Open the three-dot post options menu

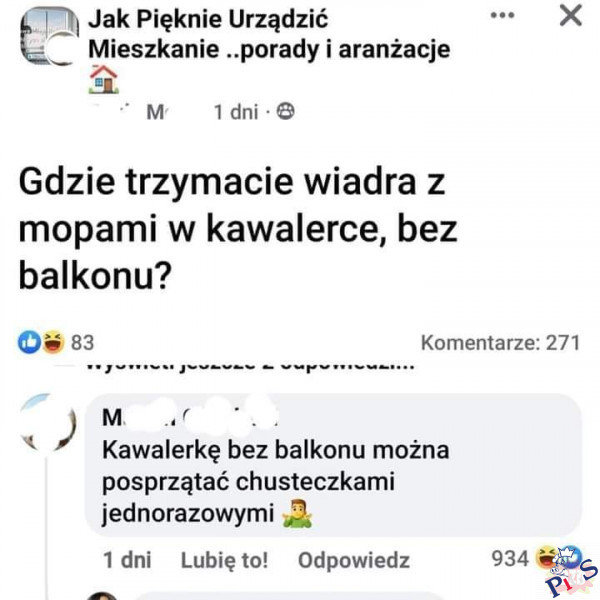(x=502, y=16)
